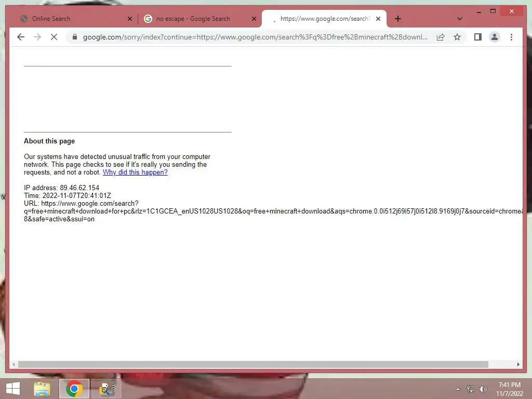Open network status tray icon
Screen dimensions: 532x399
[470, 389]
